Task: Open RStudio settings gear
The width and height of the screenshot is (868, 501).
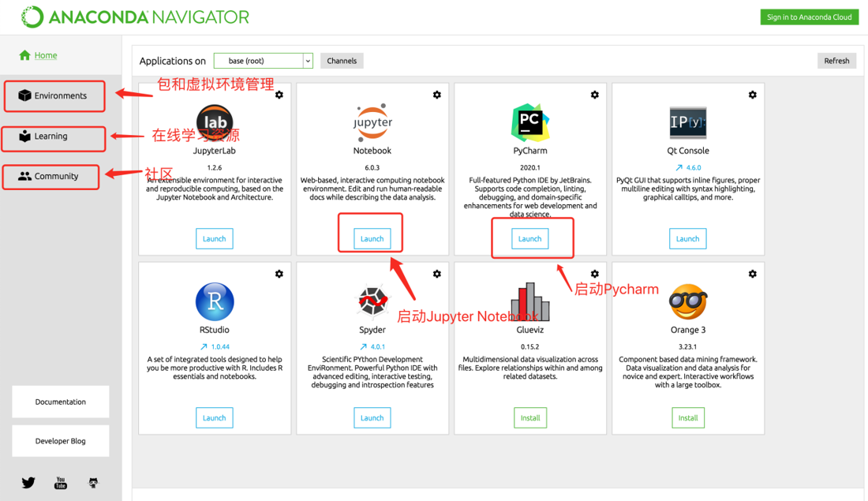Action: pyautogui.click(x=279, y=274)
